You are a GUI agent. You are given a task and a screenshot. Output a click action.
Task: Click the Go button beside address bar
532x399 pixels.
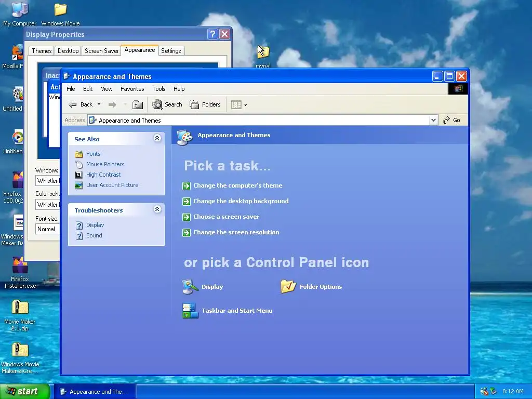tap(452, 120)
